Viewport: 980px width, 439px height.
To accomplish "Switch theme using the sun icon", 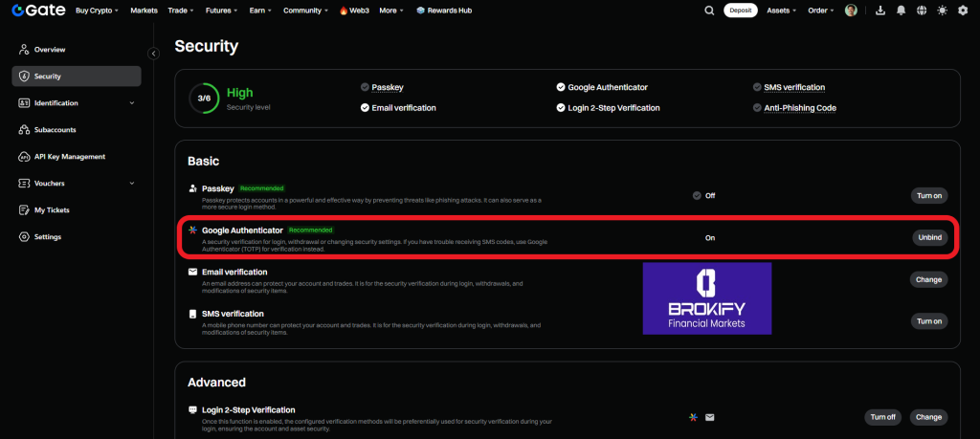I will point(943,11).
